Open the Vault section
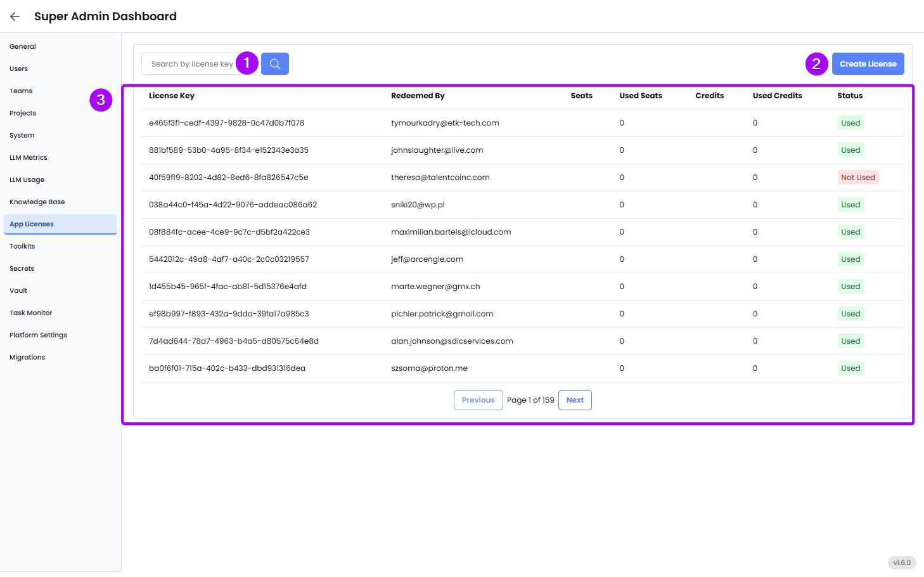The width and height of the screenshot is (924, 577). tap(18, 290)
